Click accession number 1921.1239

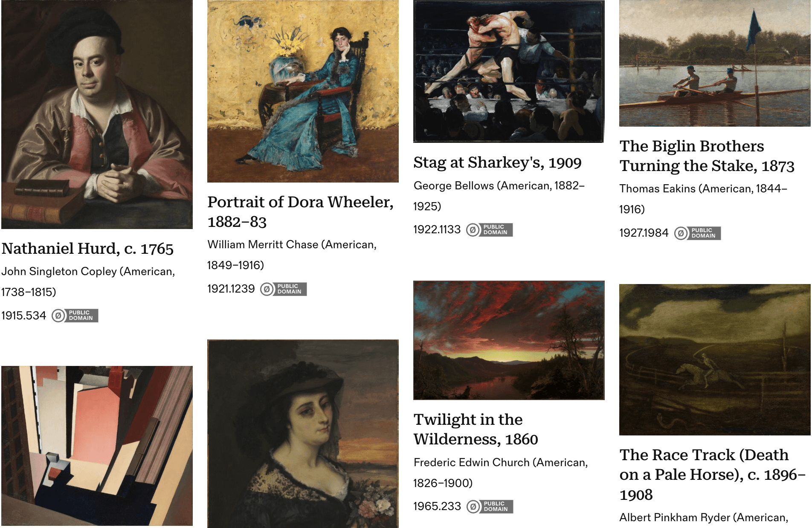(230, 289)
